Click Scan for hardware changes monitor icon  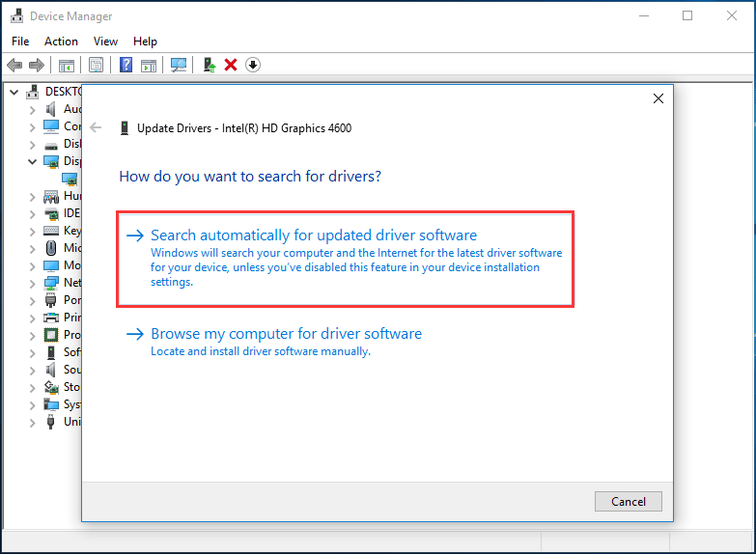pyautogui.click(x=179, y=65)
